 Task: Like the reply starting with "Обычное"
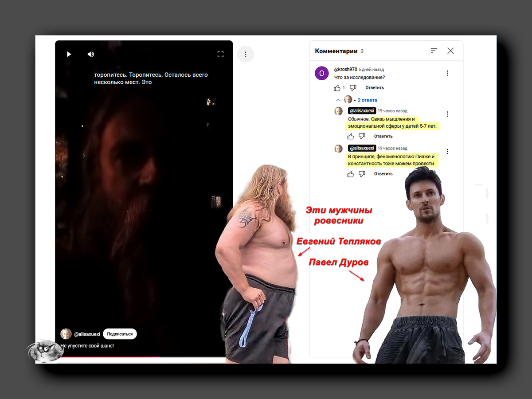coord(351,136)
